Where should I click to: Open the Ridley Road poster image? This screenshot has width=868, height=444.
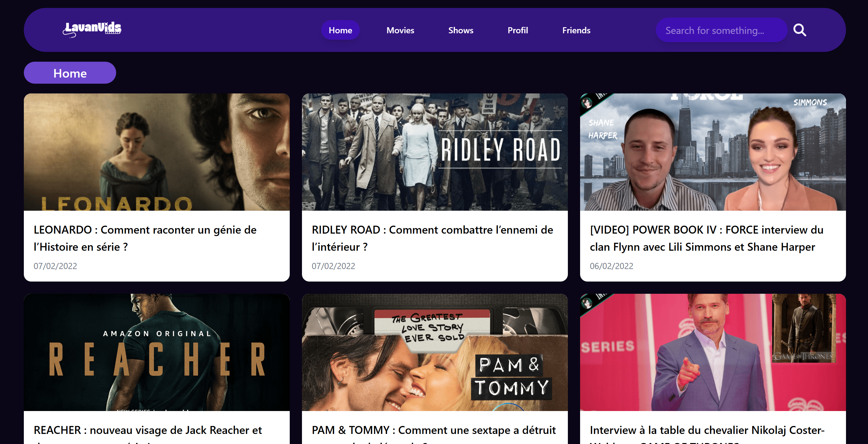[434, 152]
